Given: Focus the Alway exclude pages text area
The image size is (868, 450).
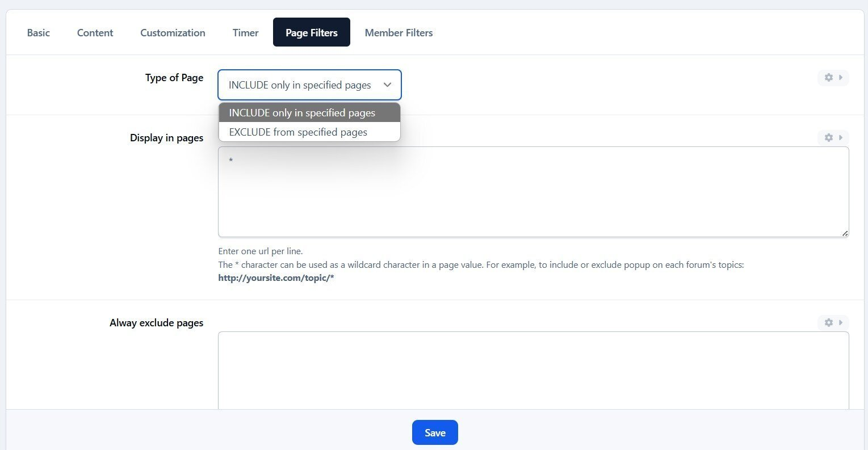Looking at the screenshot, I should pyautogui.click(x=533, y=369).
